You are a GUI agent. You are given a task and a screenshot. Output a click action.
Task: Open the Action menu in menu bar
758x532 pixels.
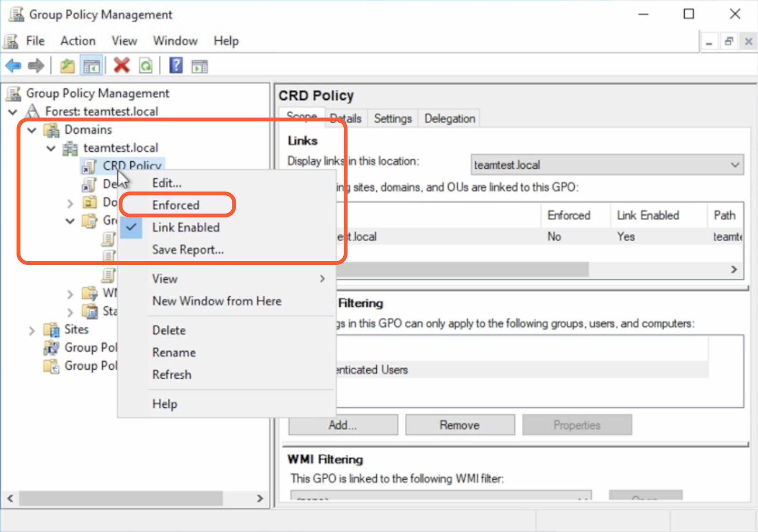[78, 41]
